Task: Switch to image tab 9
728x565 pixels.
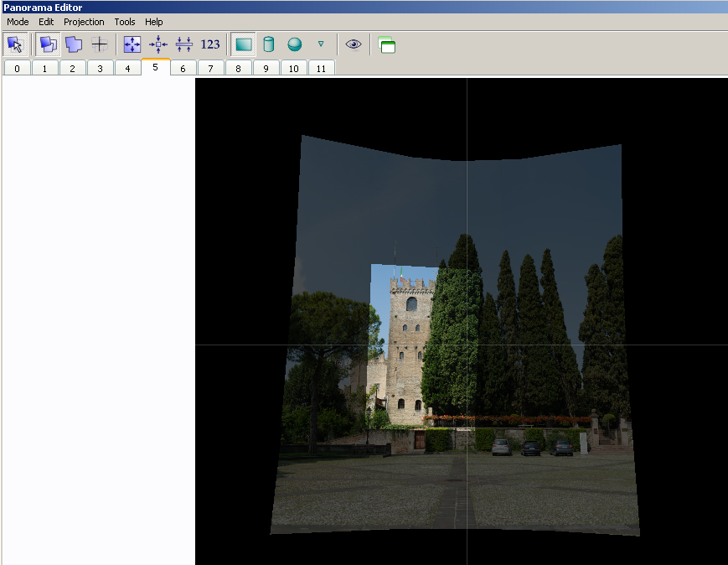Action: tap(266, 68)
